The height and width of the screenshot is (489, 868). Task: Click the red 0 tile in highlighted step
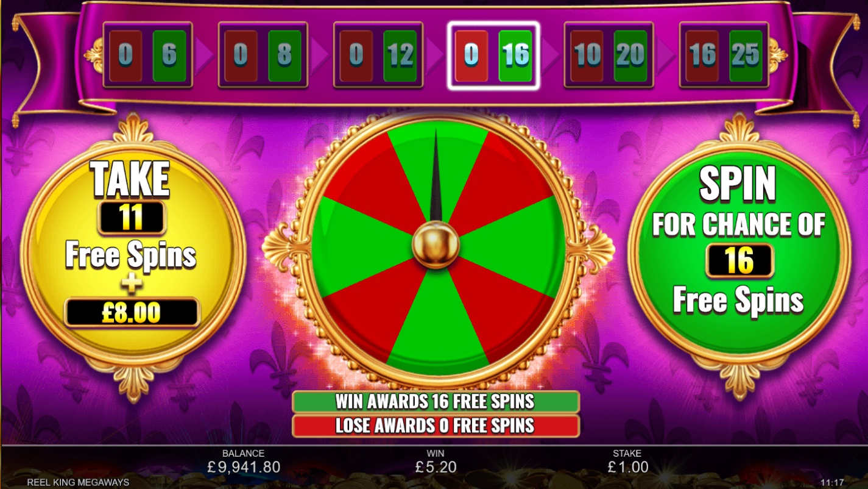pyautogui.click(x=471, y=55)
